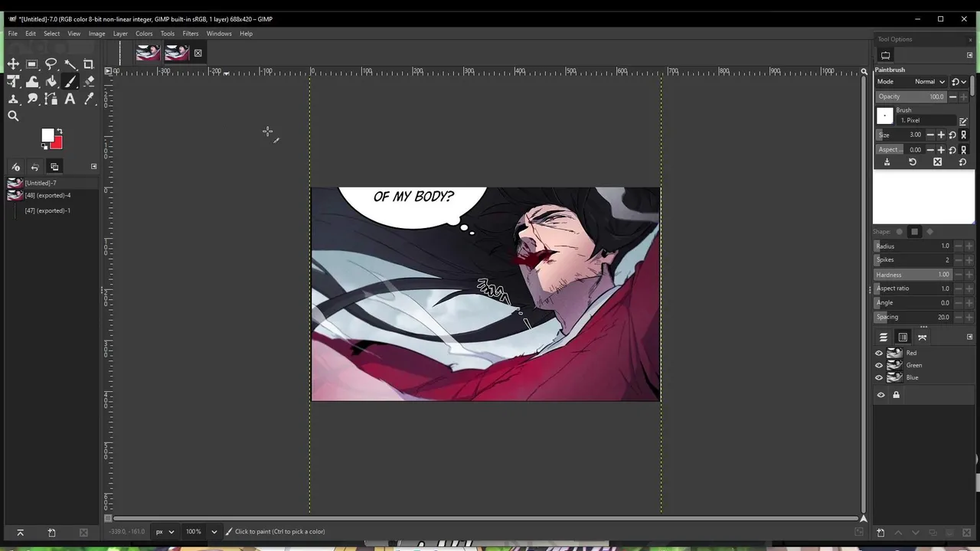Select the Free Select lasso tool
This screenshot has width=980, height=551.
point(51,65)
